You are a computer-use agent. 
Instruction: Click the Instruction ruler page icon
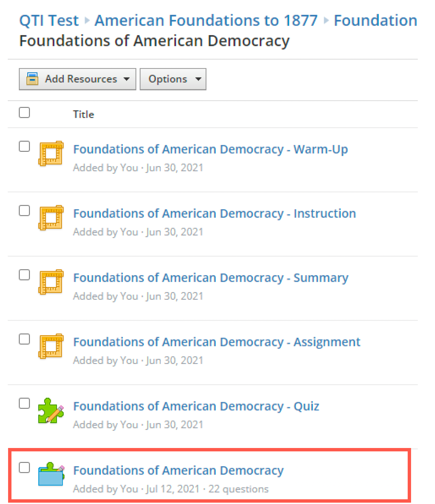click(x=51, y=218)
